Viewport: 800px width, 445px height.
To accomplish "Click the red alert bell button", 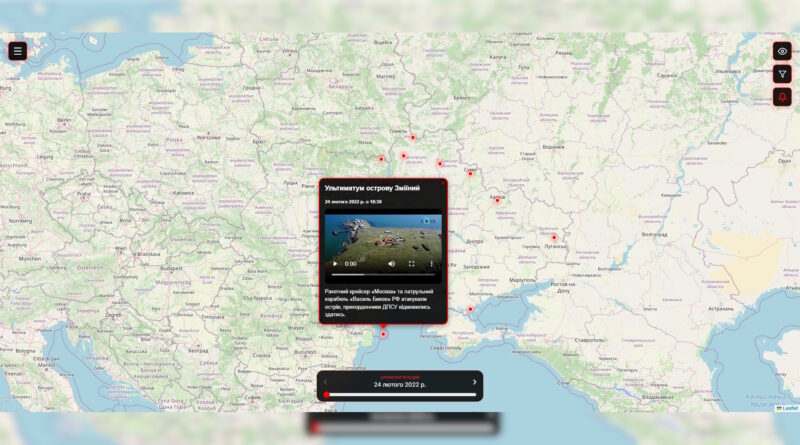I will (782, 97).
